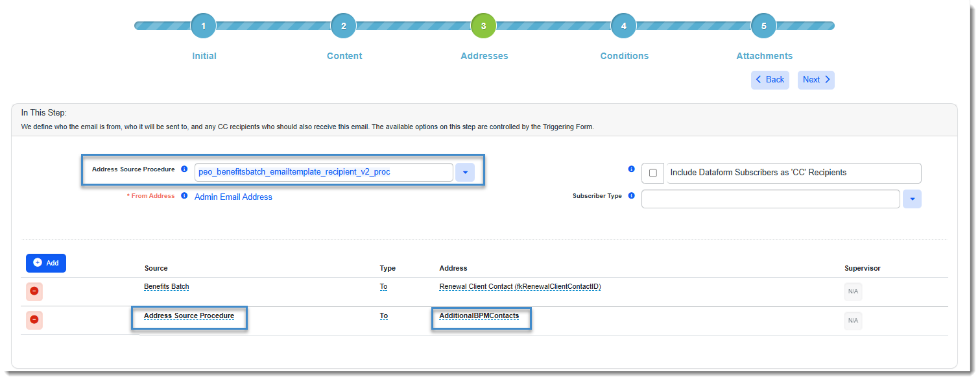The height and width of the screenshot is (381, 980).
Task: Expand the Subscriber Type dropdown arrow
Action: 912,199
